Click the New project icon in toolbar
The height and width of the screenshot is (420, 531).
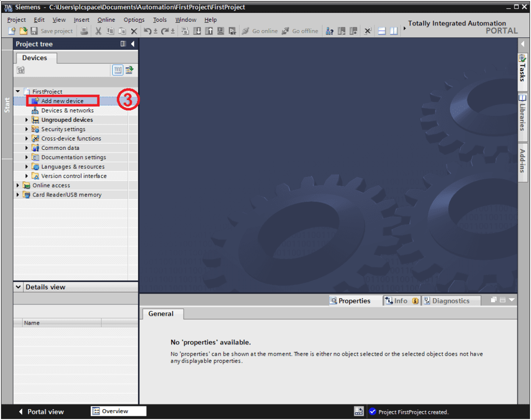[12, 31]
